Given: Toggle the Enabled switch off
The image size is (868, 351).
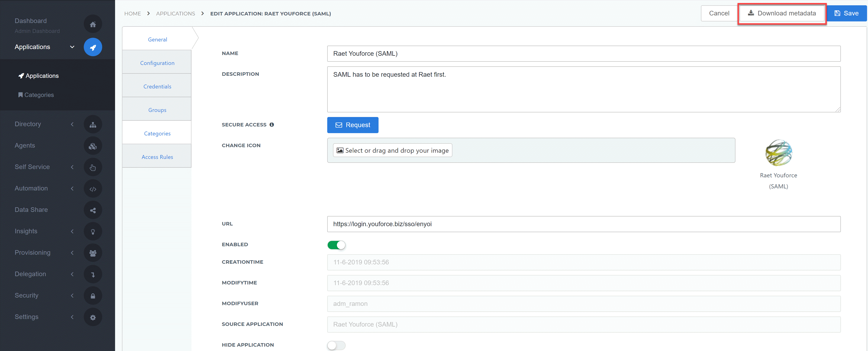Looking at the screenshot, I should tap(336, 245).
